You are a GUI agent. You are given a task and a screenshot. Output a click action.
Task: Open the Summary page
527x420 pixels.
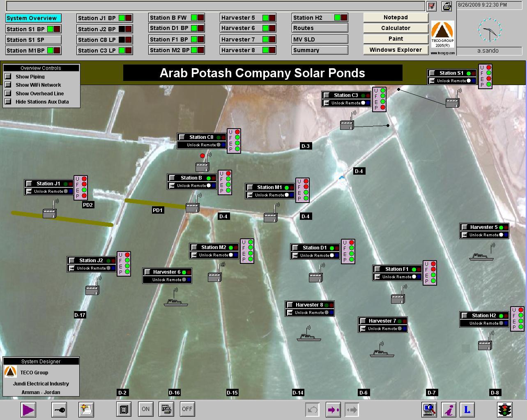(x=319, y=50)
